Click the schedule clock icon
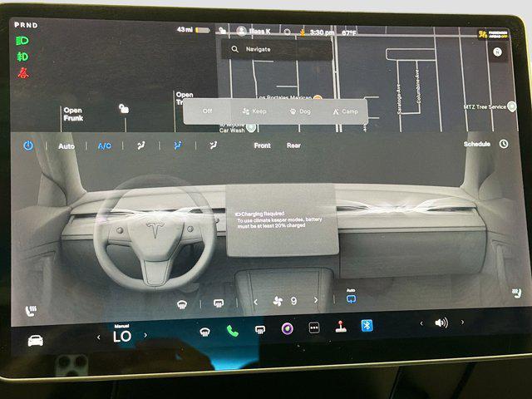 pos(504,144)
